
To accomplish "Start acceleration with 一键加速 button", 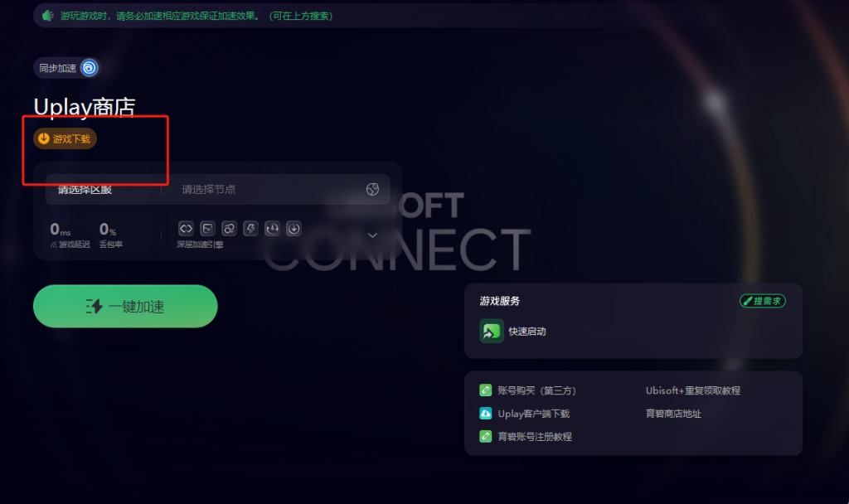I will [x=125, y=306].
